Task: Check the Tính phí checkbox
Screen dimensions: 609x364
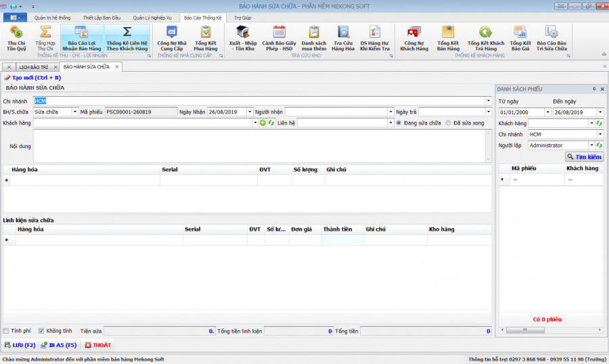Action: pyautogui.click(x=6, y=331)
